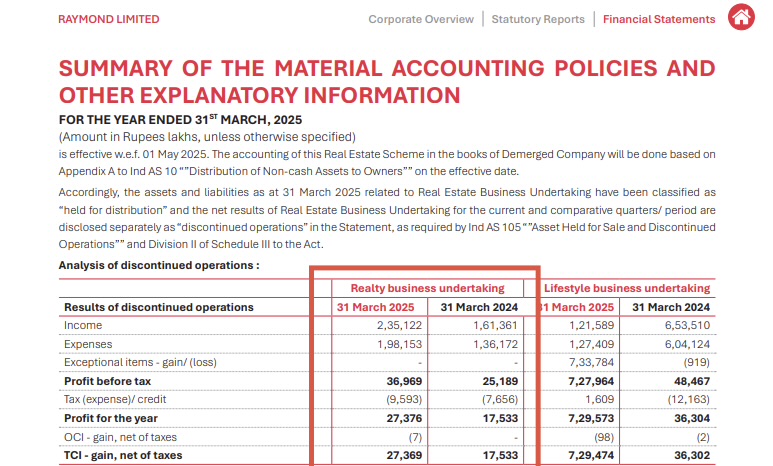Select the Realty business undertaking column header
Screen dimensions: 773x466
(427, 288)
